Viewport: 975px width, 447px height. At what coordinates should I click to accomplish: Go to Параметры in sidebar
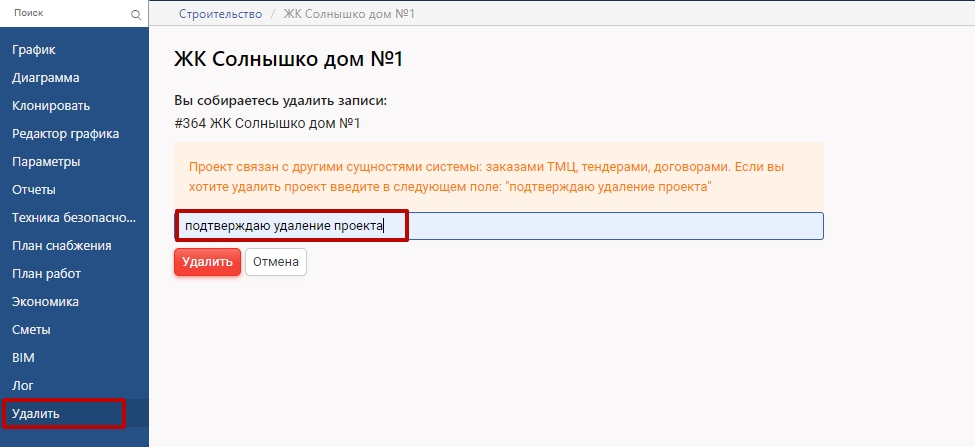pos(46,162)
